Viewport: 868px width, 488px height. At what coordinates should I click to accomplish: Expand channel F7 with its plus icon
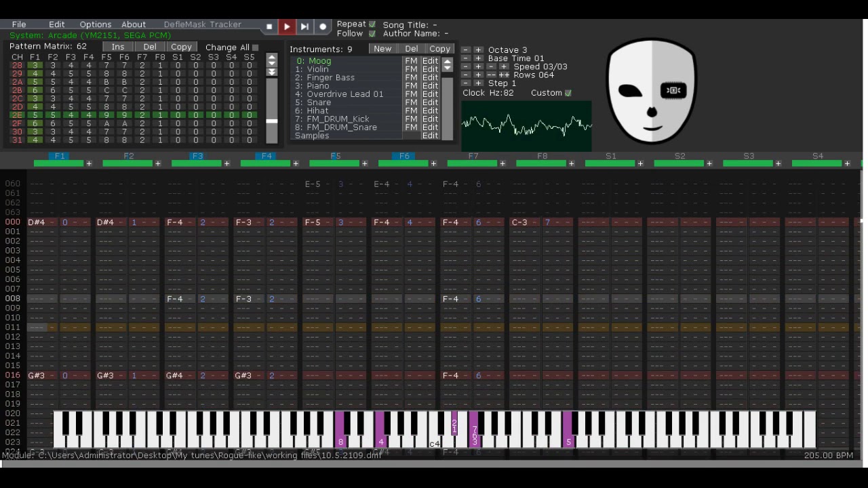(502, 163)
